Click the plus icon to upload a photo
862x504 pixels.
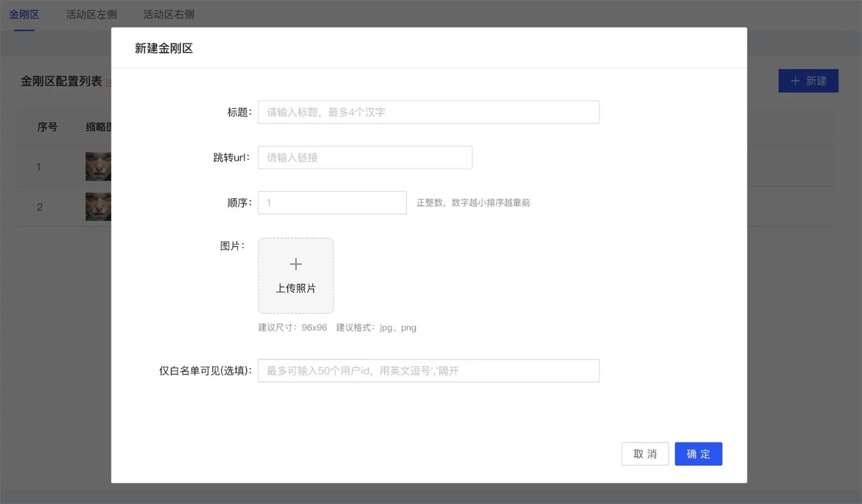pyautogui.click(x=295, y=264)
